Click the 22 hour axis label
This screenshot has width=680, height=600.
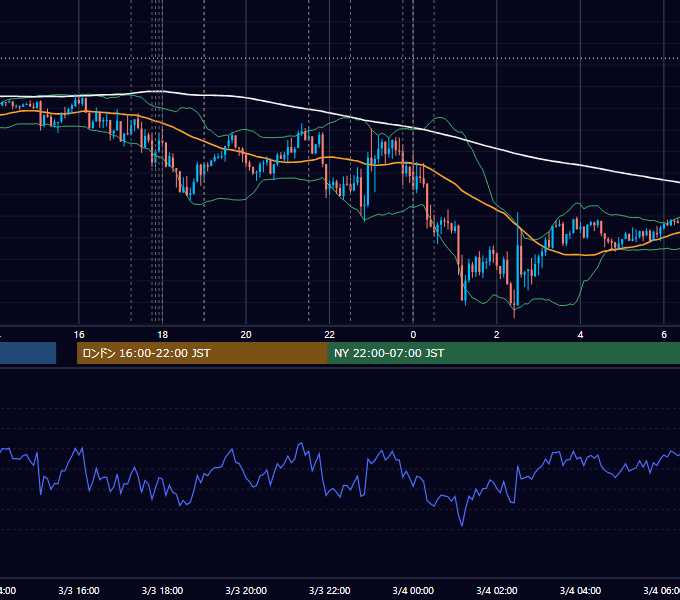(x=330, y=335)
